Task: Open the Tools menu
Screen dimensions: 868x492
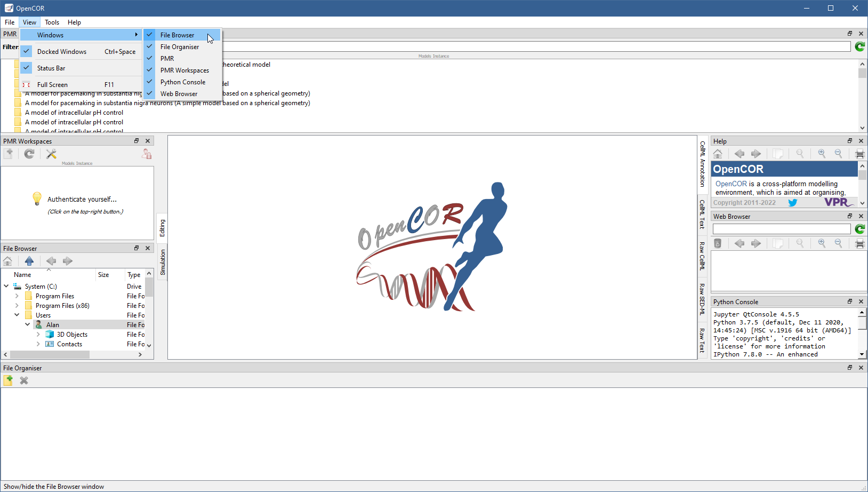Action: [52, 22]
